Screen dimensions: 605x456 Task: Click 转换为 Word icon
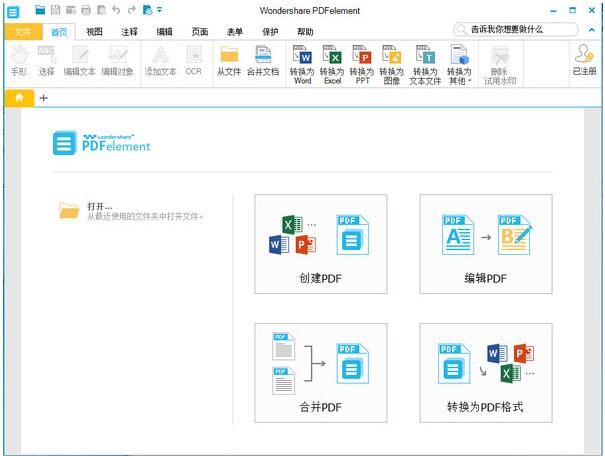(x=302, y=64)
